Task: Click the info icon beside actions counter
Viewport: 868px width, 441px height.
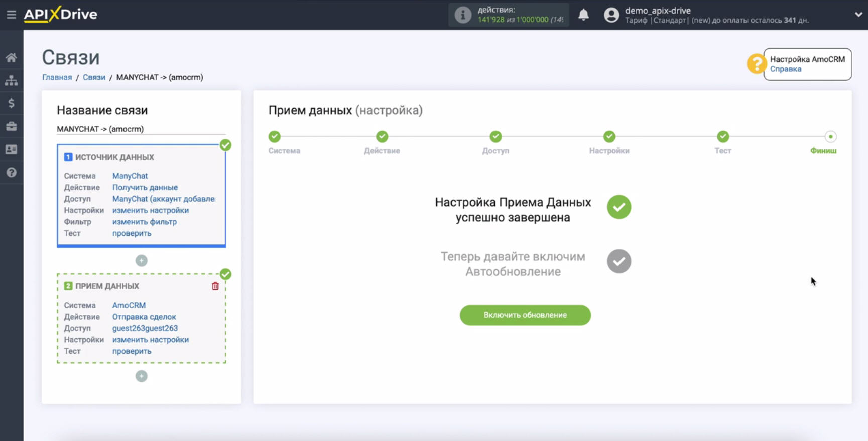Action: pos(463,15)
